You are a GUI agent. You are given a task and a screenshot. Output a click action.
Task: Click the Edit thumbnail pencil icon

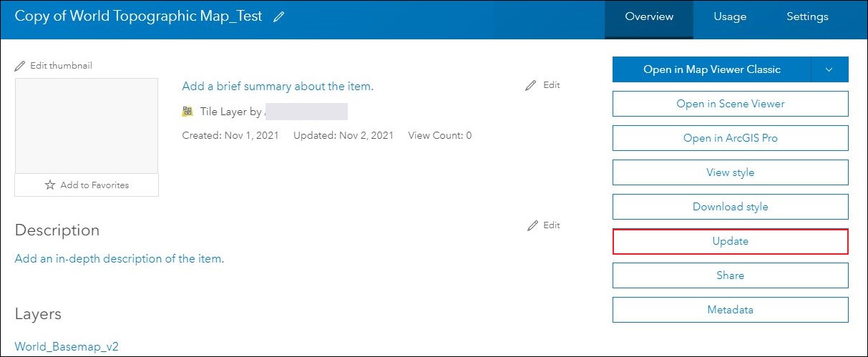click(20, 66)
